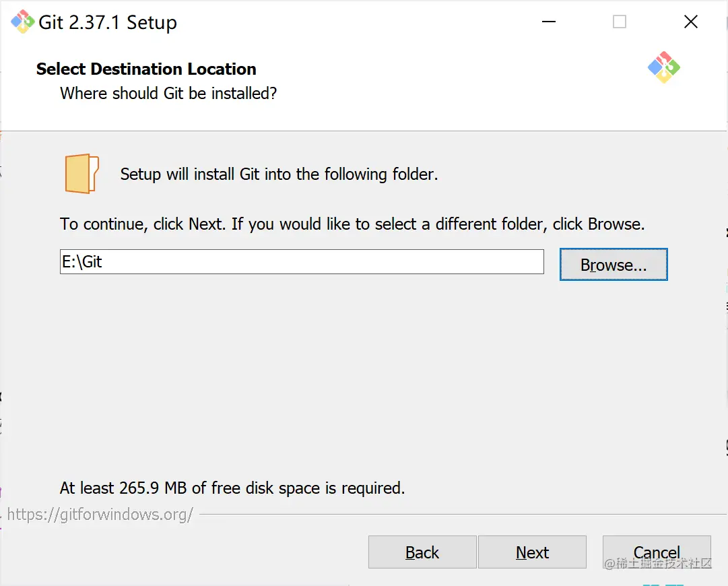The image size is (728, 586).
Task: Go to the previous step with Back
Action: [x=422, y=552]
